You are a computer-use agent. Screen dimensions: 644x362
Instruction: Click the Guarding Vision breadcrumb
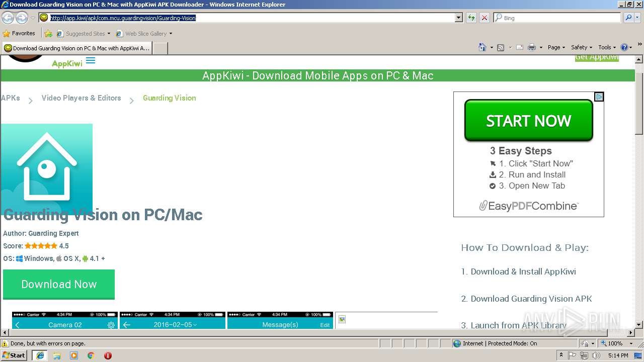click(169, 98)
